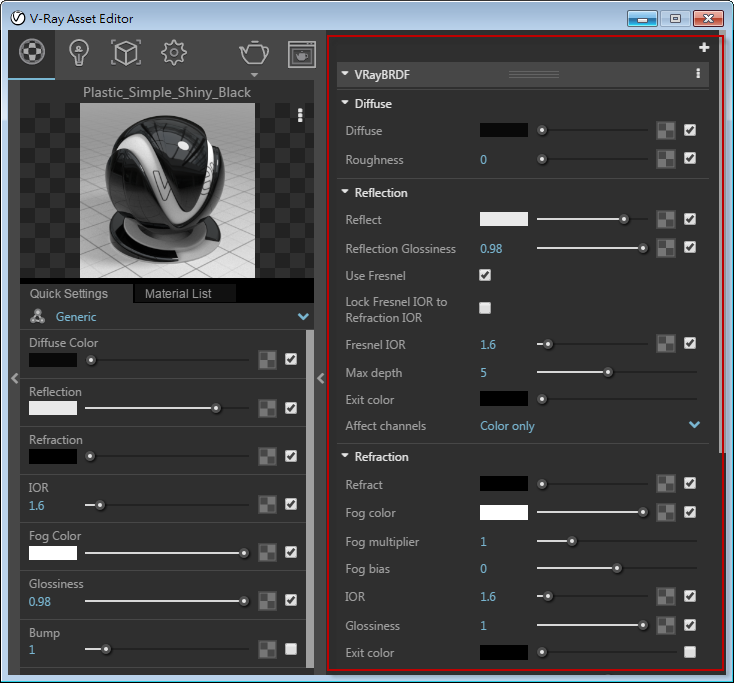Expand the Generic preset dropdown
734x683 pixels.
tap(304, 317)
